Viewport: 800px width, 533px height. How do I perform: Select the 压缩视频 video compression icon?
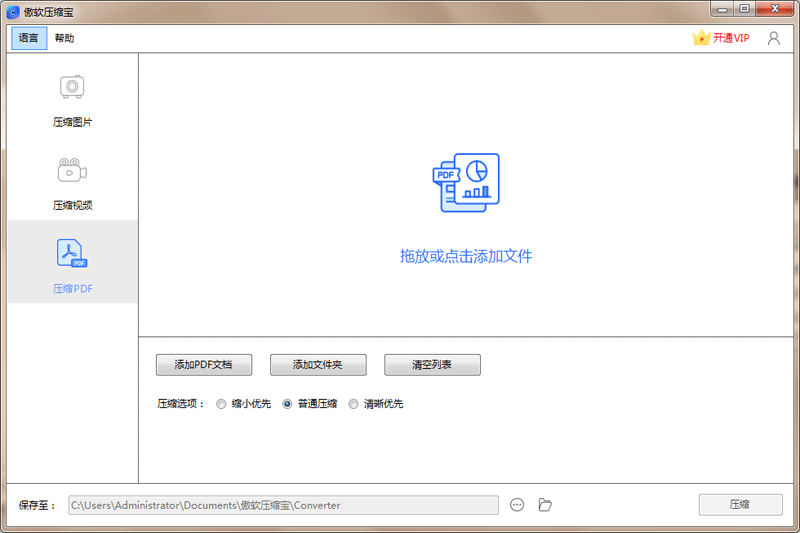pyautogui.click(x=72, y=170)
